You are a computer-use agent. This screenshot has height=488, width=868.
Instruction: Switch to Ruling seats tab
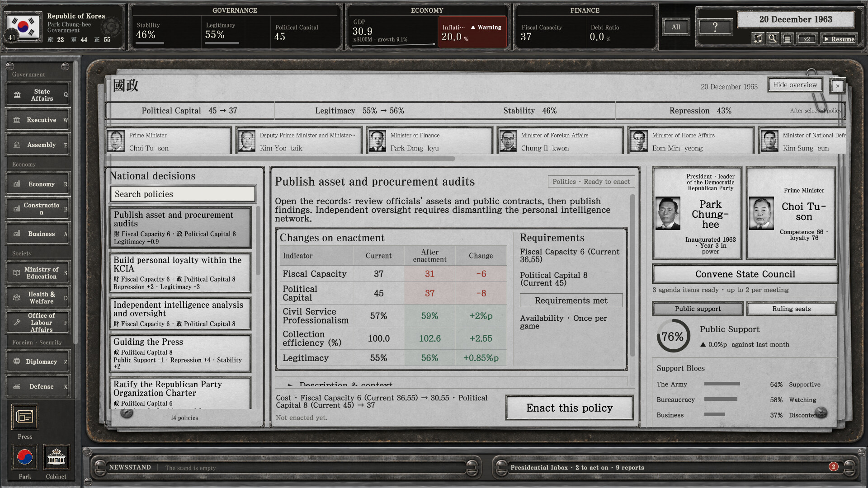click(791, 309)
